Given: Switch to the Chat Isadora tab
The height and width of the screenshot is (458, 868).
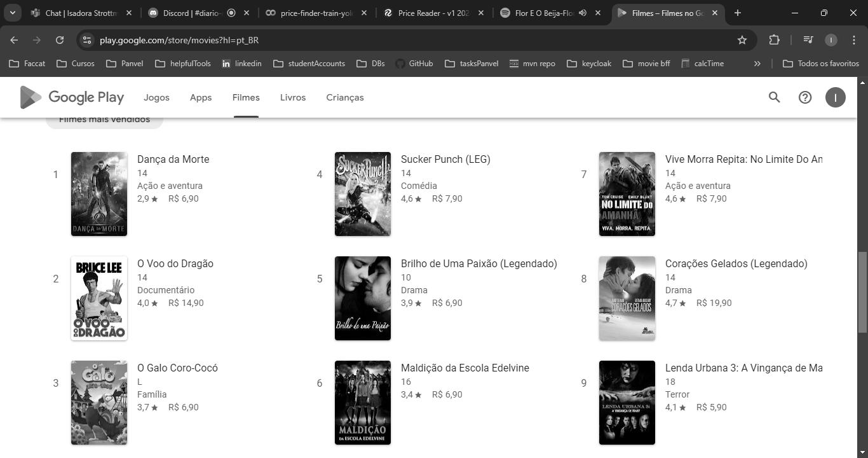Looking at the screenshot, I should click(x=83, y=13).
